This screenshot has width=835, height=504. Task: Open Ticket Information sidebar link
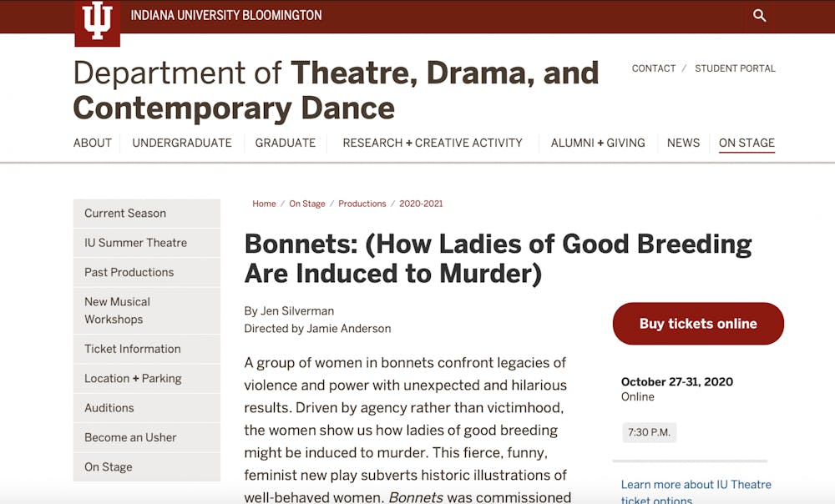tap(146, 349)
